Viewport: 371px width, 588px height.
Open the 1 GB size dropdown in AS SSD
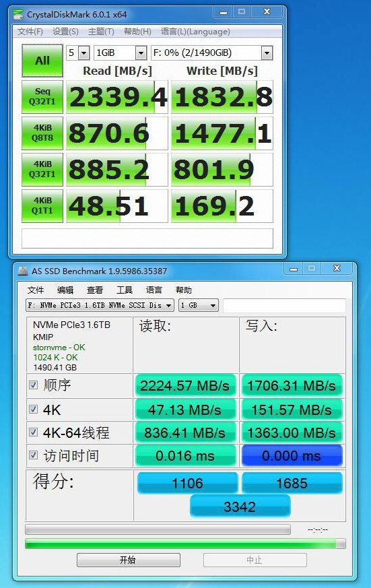pos(199,305)
